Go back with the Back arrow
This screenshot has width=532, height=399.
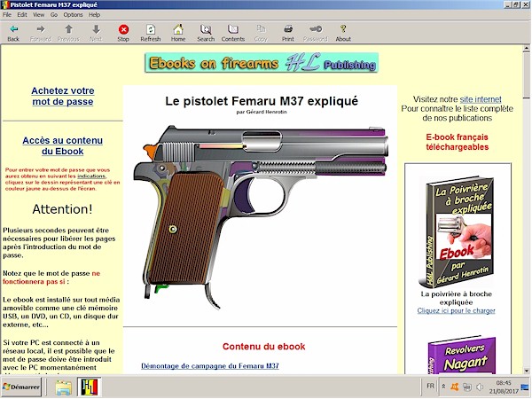pos(13,33)
